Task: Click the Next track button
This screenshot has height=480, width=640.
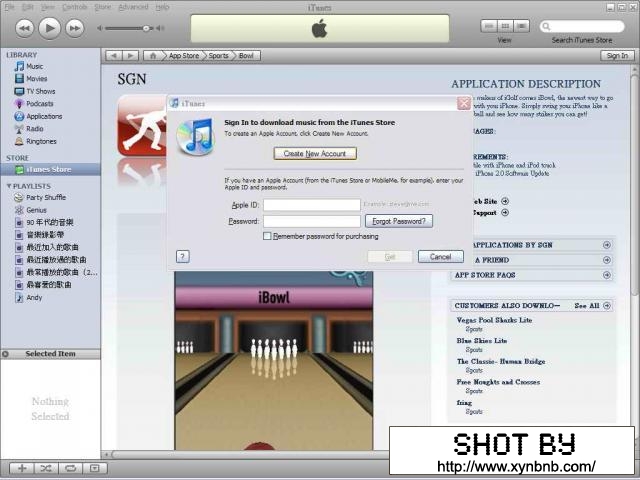Action: [x=74, y=28]
